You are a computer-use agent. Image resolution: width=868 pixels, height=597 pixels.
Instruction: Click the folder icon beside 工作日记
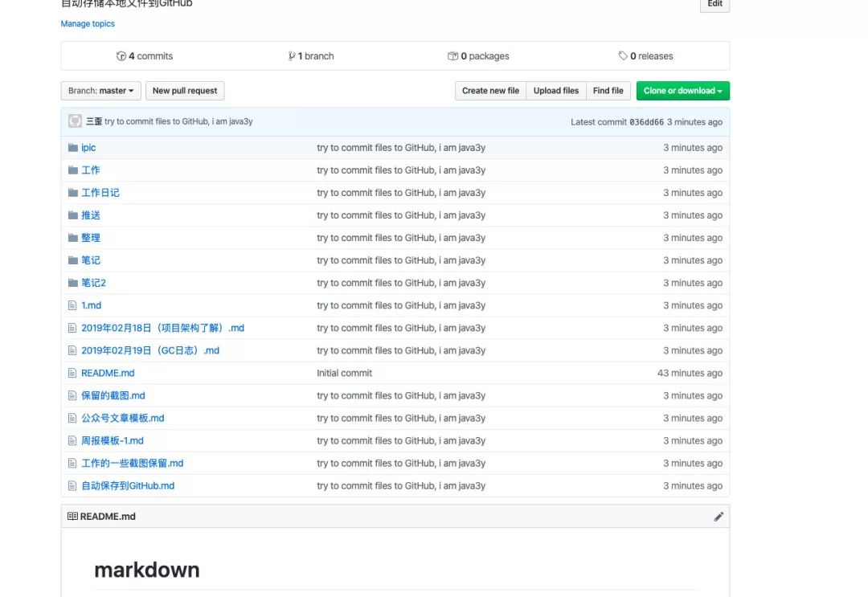click(x=72, y=193)
